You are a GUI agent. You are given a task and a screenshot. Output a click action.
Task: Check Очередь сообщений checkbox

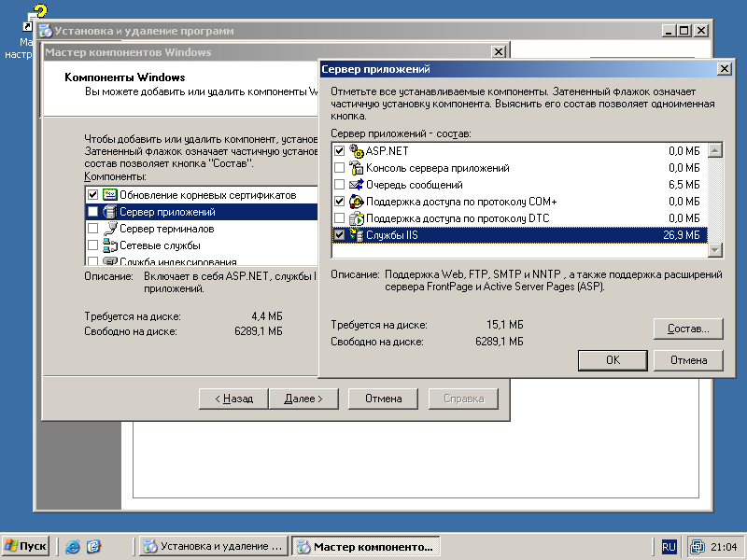(x=339, y=185)
